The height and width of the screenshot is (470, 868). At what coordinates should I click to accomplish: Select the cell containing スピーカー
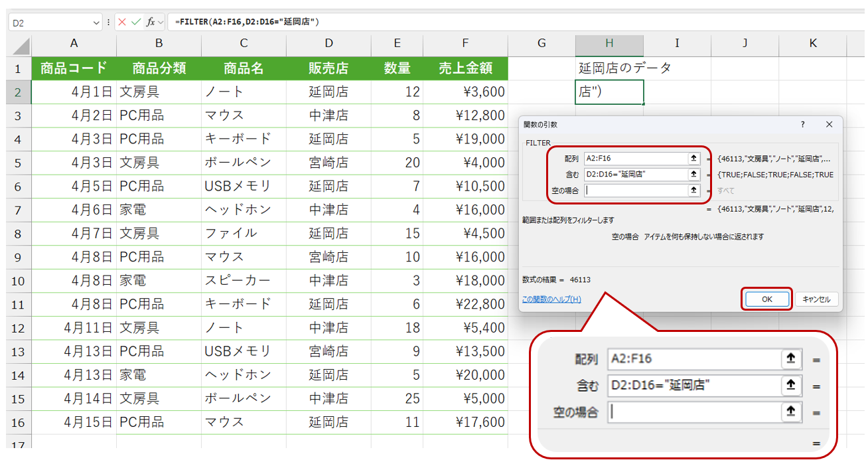pos(244,280)
